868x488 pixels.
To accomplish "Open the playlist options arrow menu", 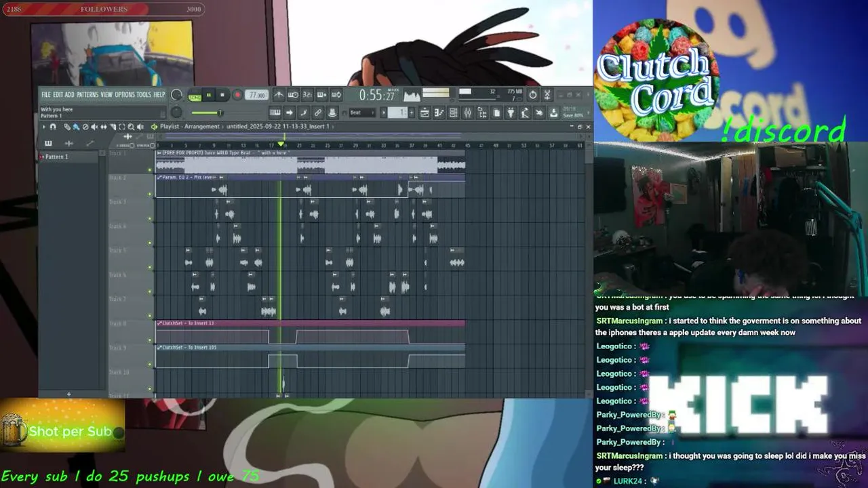I will tap(44, 127).
